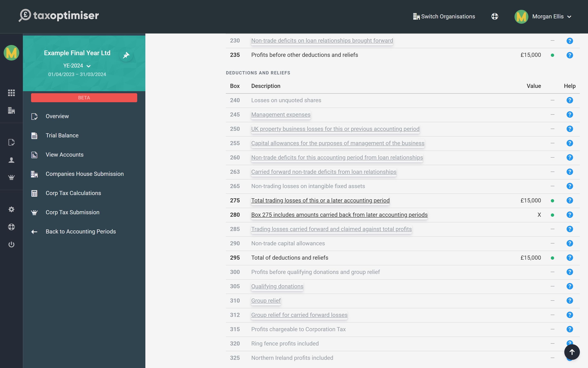Click the red BETA badge
Image resolution: width=588 pixels, height=368 pixels.
pyautogui.click(x=84, y=98)
